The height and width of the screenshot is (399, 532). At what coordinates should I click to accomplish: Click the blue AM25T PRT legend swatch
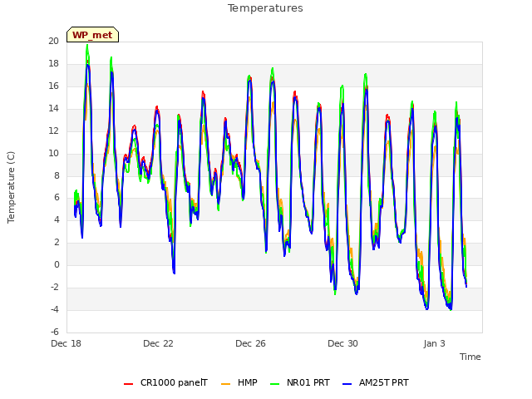(x=347, y=384)
